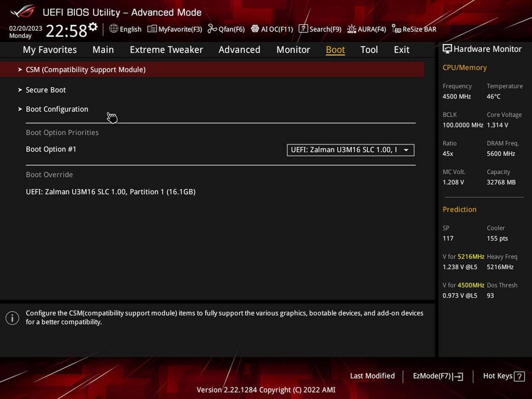Click the 4500 MHz frequency value

tap(457, 96)
